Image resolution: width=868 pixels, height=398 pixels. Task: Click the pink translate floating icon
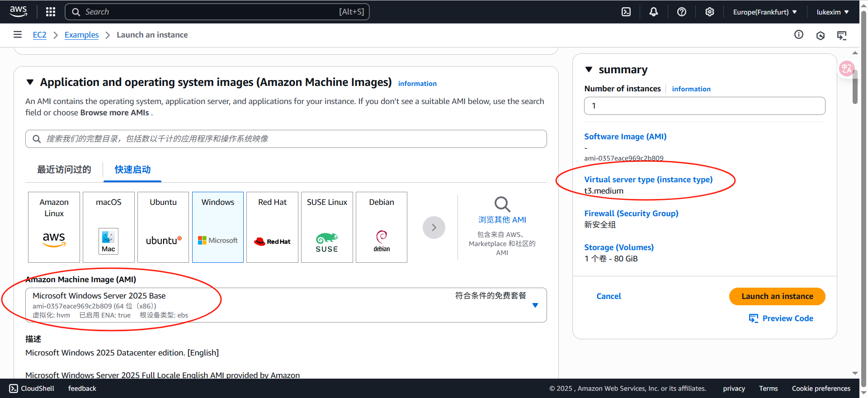(x=847, y=69)
